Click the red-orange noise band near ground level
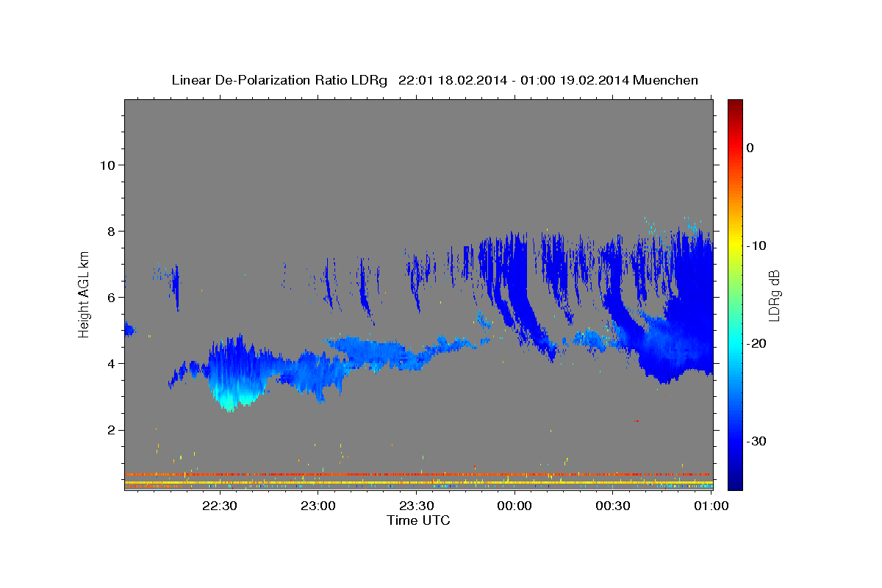Viewport: 882px width, 588px height. click(x=418, y=474)
